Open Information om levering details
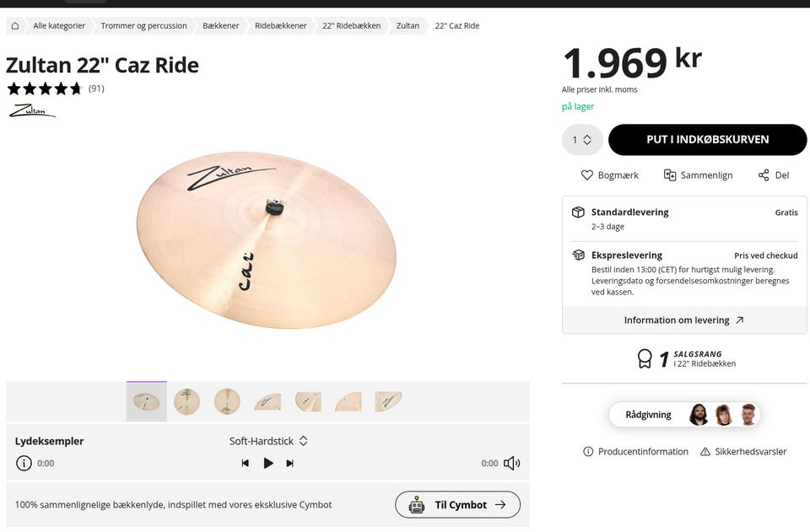The image size is (810, 532). point(684,320)
